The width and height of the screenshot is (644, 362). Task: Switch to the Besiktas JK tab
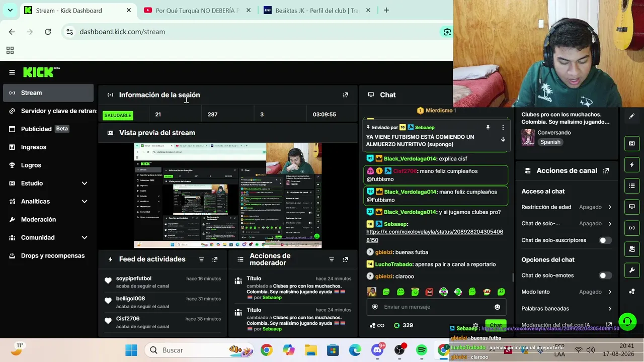317,10
